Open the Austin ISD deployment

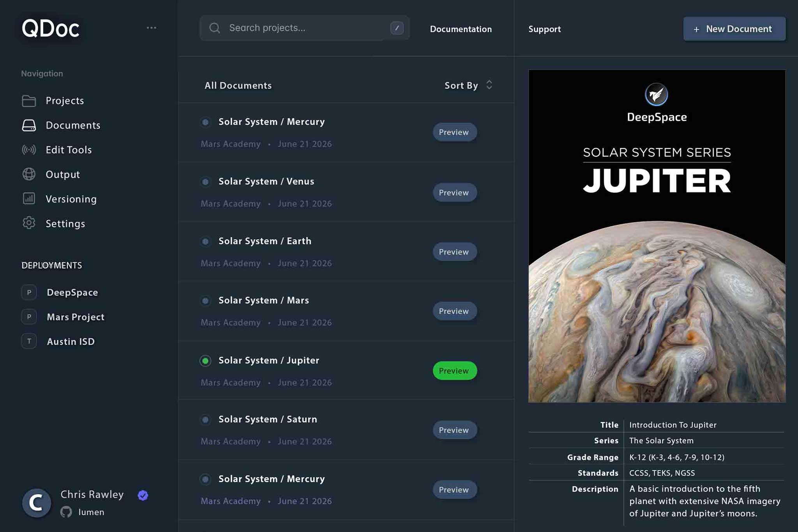71,341
